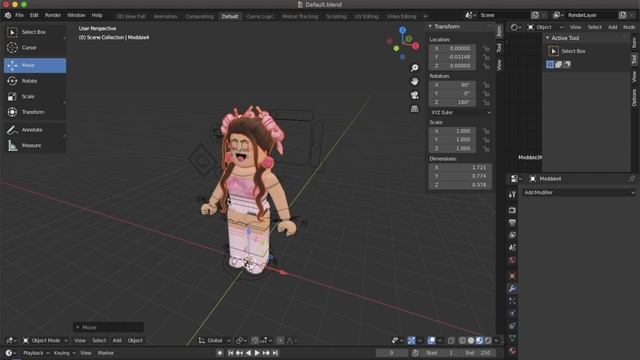Jump to the last frame
The height and width of the screenshot is (360, 640).
(x=276, y=353)
